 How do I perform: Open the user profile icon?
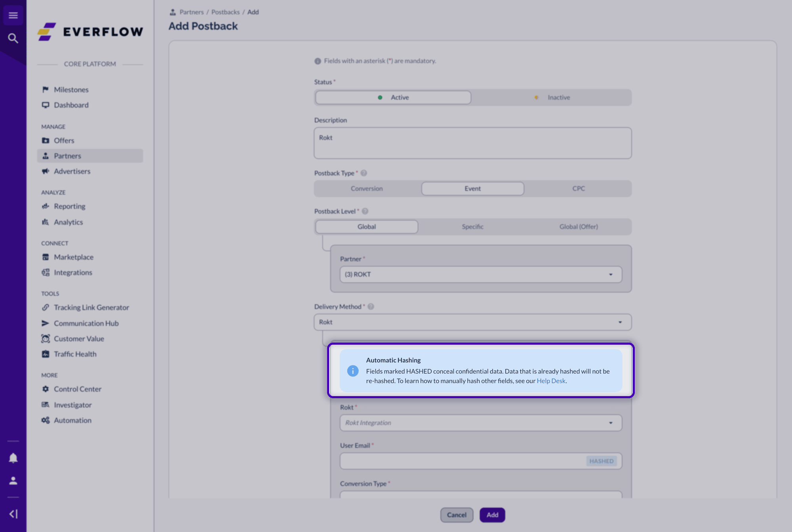13,481
